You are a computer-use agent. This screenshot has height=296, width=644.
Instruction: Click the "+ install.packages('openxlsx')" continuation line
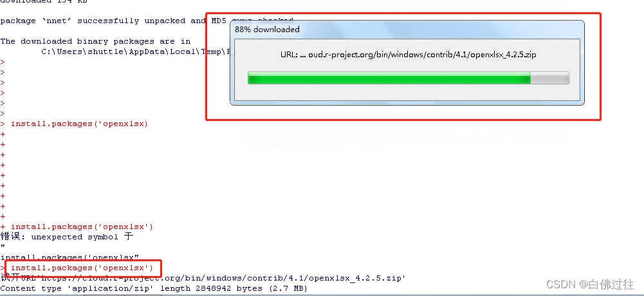tap(77, 227)
